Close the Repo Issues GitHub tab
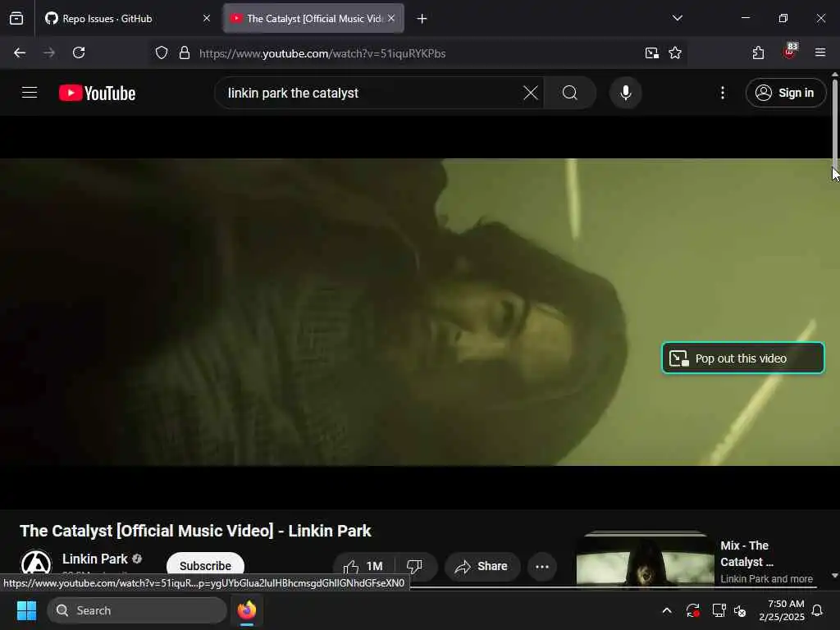The width and height of the screenshot is (840, 630). pos(207,19)
